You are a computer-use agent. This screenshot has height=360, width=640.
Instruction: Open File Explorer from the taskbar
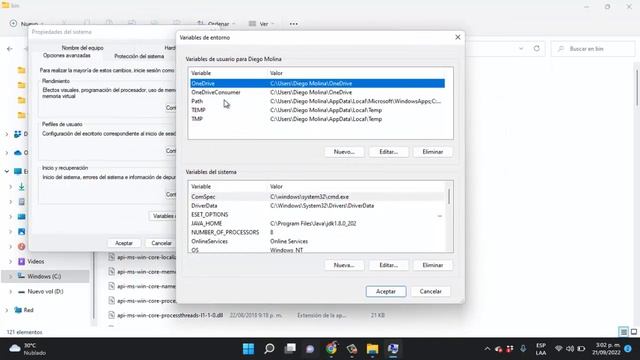(372, 349)
